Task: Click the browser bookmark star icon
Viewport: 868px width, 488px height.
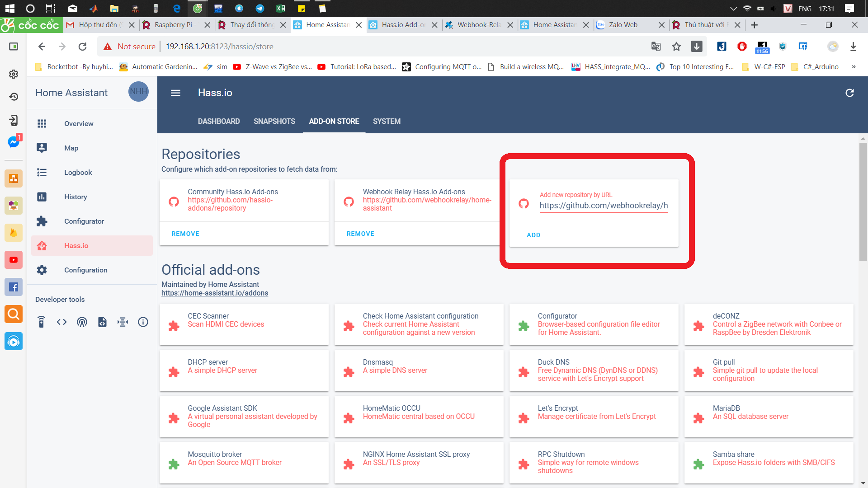Action: [676, 47]
